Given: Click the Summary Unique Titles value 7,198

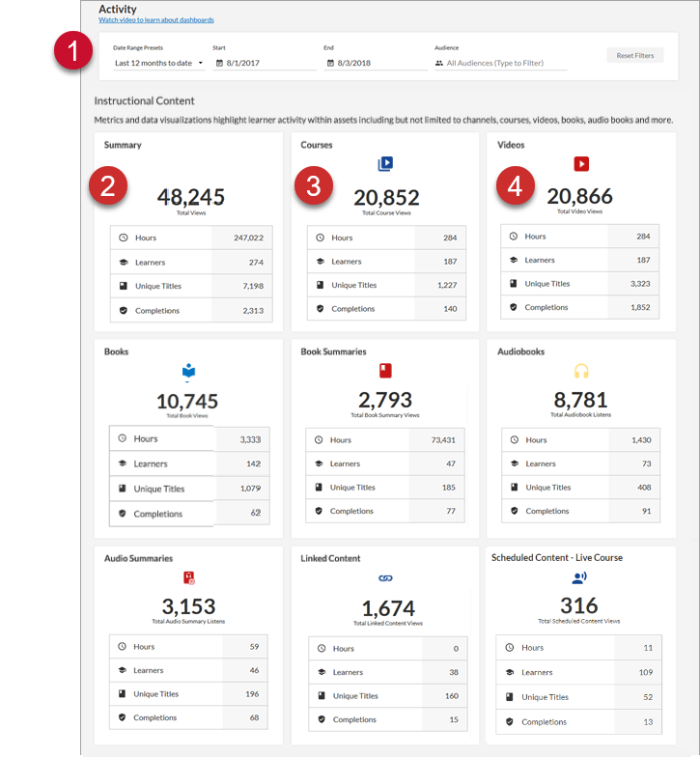Looking at the screenshot, I should pyautogui.click(x=253, y=286).
